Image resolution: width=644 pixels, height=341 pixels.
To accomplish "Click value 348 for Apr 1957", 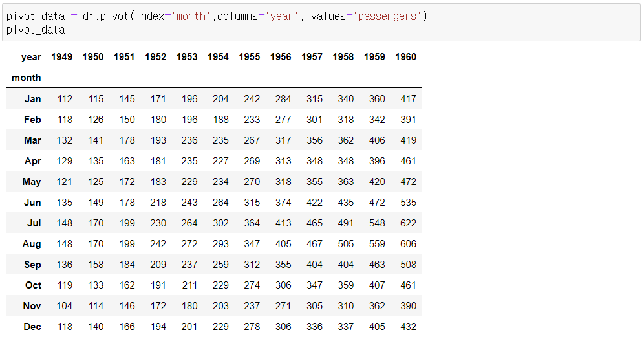I will coord(314,161).
